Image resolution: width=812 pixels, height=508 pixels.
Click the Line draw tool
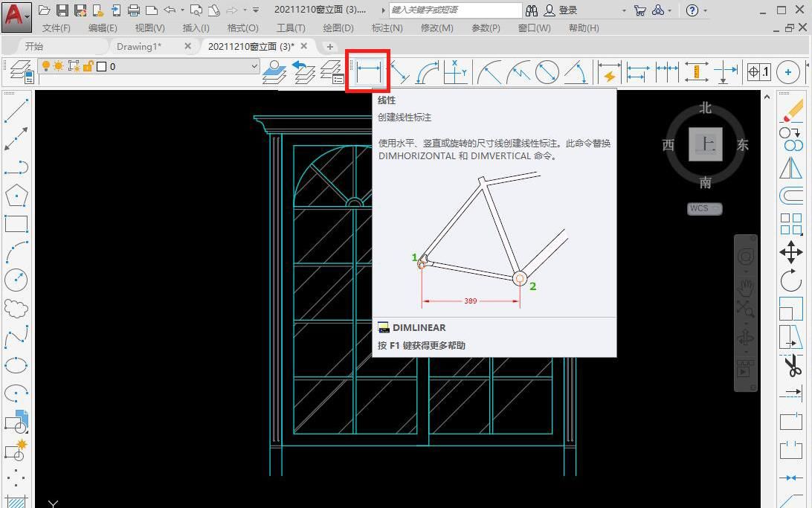click(x=16, y=109)
